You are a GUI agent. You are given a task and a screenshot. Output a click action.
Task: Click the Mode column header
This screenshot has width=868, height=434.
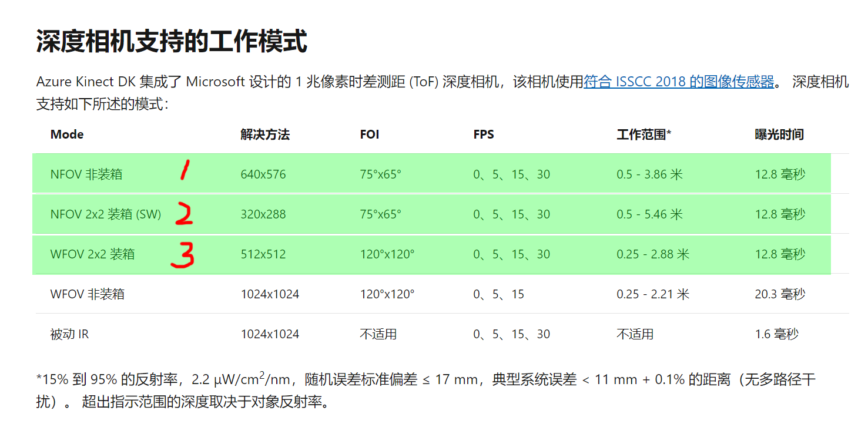[x=66, y=134]
